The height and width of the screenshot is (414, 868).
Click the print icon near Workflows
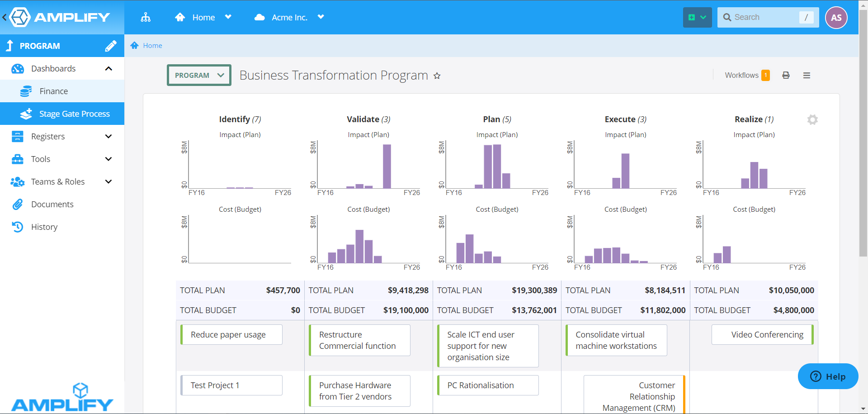(786, 75)
